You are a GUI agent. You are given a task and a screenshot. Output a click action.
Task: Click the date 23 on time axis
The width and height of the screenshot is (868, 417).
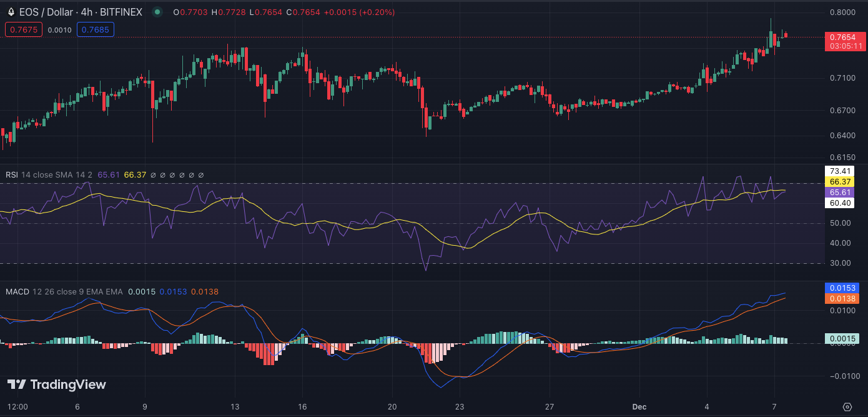click(460, 406)
